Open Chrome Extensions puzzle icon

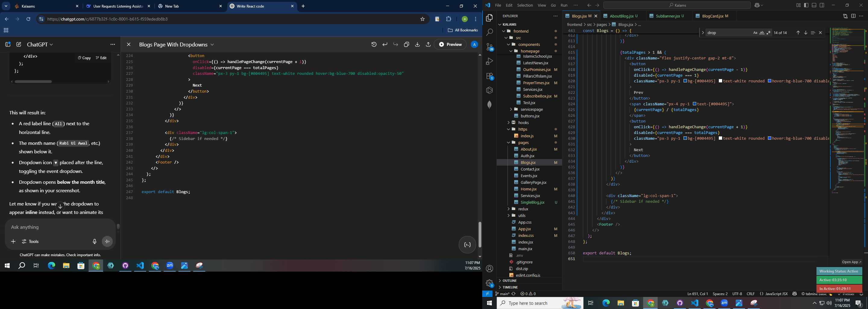tap(448, 19)
